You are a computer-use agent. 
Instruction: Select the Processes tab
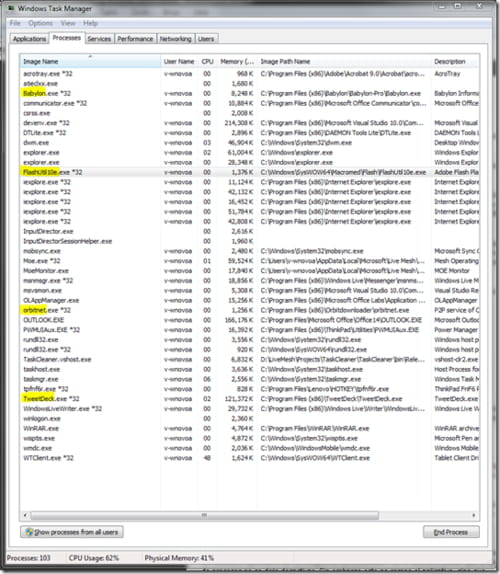pos(67,38)
